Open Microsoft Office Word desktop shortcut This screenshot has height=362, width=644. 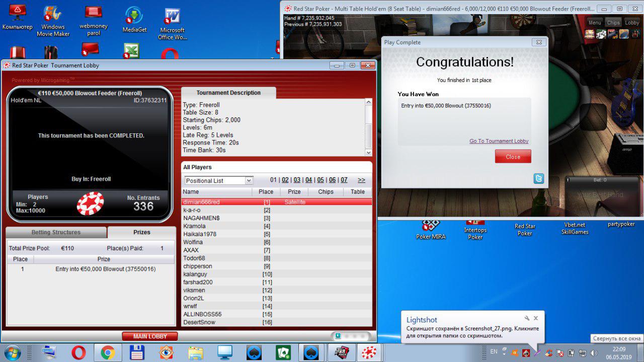tap(173, 24)
